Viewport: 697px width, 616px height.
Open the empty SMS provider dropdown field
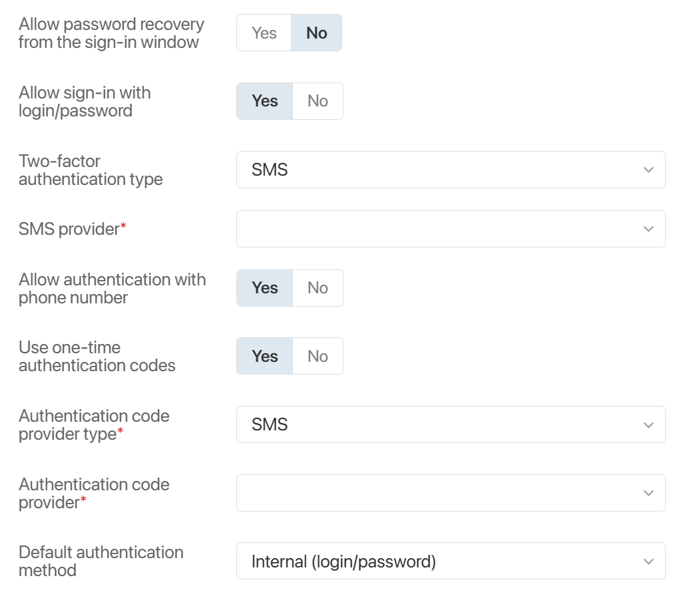pos(439,229)
